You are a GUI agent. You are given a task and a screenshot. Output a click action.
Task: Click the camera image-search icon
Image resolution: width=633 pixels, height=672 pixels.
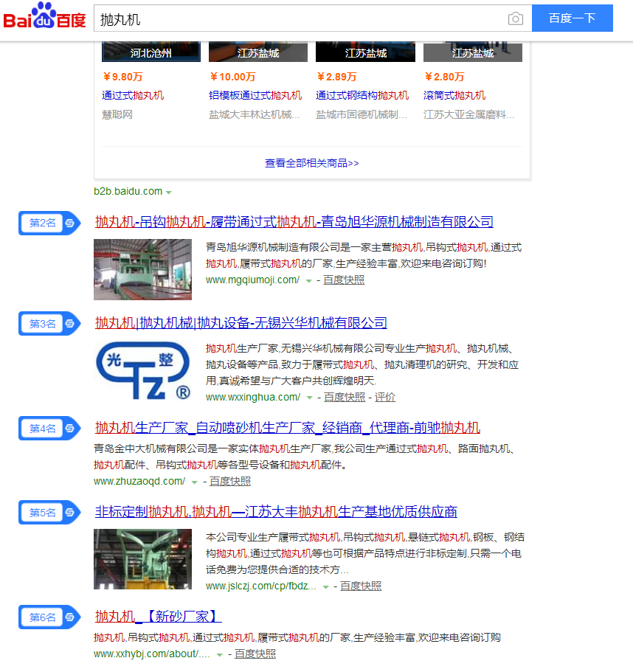pos(516,18)
